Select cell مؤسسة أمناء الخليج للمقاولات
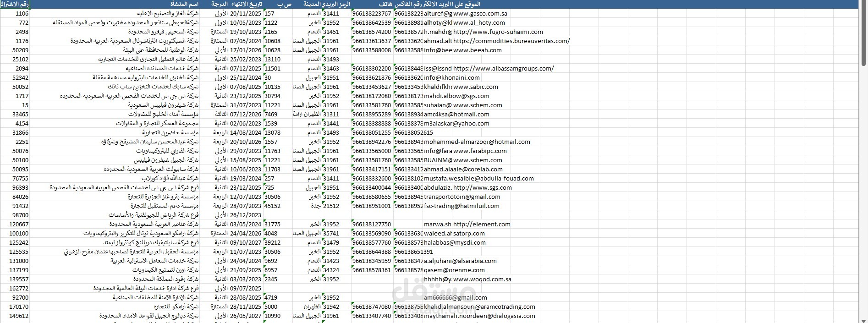This screenshot has width=868, height=323. [x=115, y=114]
